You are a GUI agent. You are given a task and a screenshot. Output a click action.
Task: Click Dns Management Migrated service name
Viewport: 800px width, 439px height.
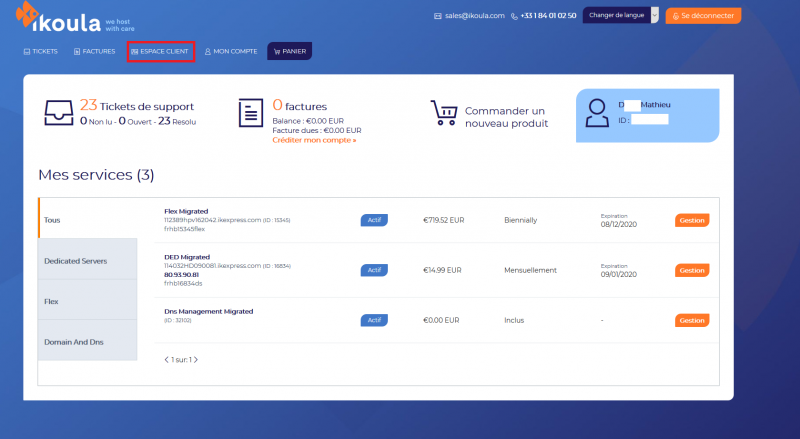209,311
